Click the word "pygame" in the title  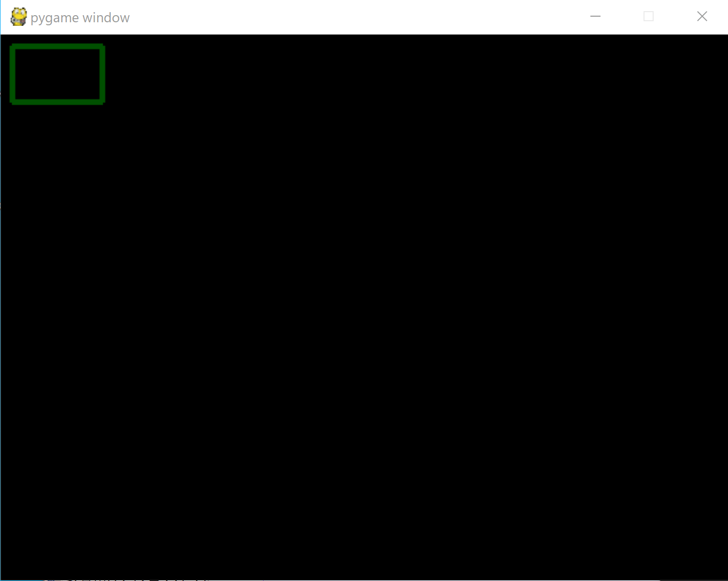[55, 19]
